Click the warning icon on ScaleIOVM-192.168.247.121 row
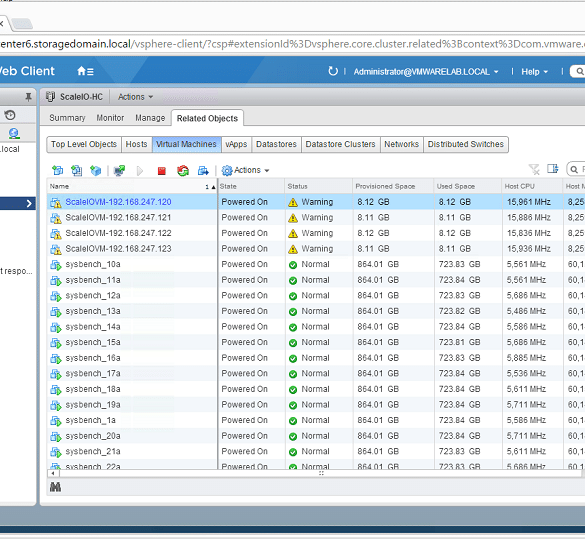Viewport: 585px width, 539px height. tap(293, 218)
